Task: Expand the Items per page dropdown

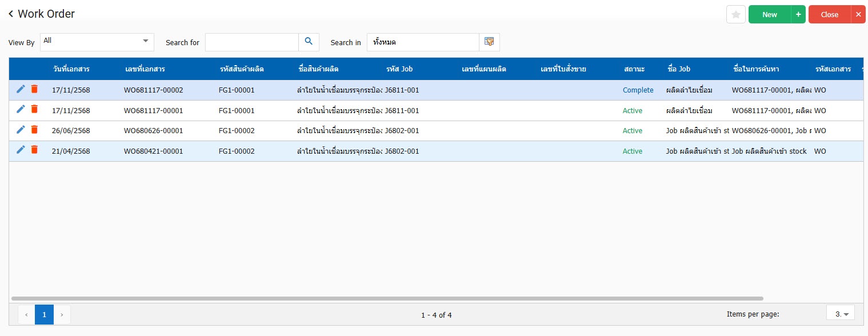Action: 841,314
